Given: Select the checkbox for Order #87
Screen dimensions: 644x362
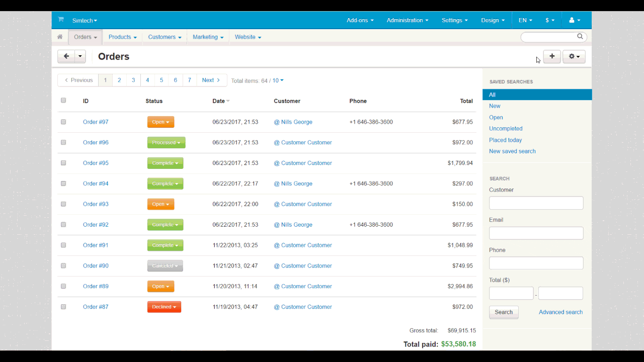Looking at the screenshot, I should [63, 307].
